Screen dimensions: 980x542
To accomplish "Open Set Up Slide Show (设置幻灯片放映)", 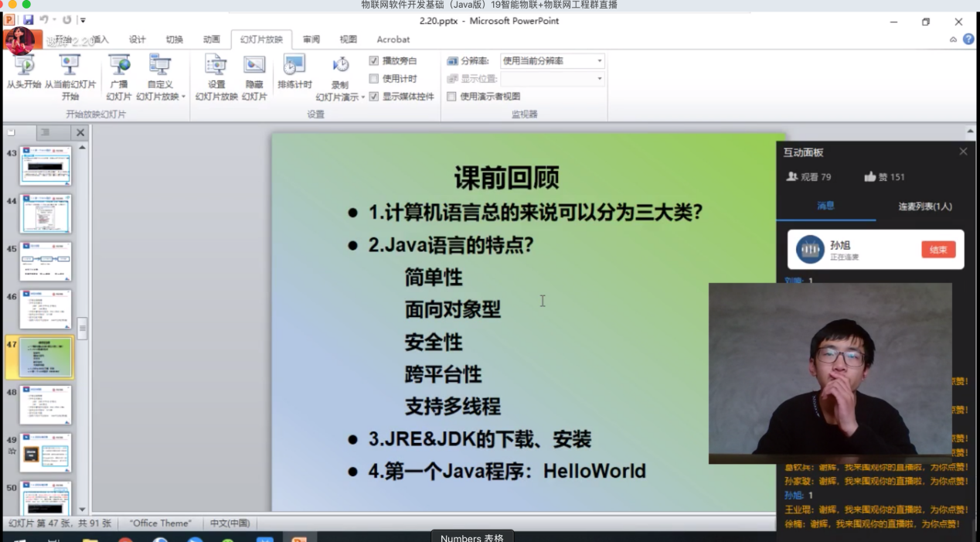I will tap(216, 71).
